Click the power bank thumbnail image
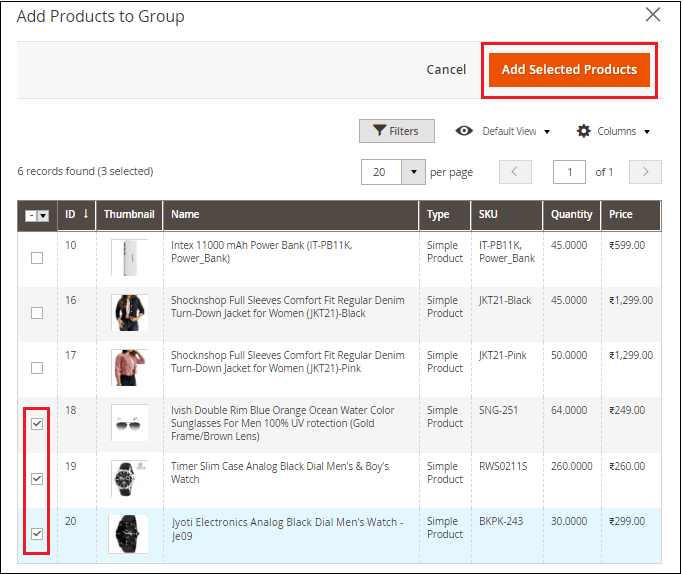The width and height of the screenshot is (683, 574). (x=129, y=258)
